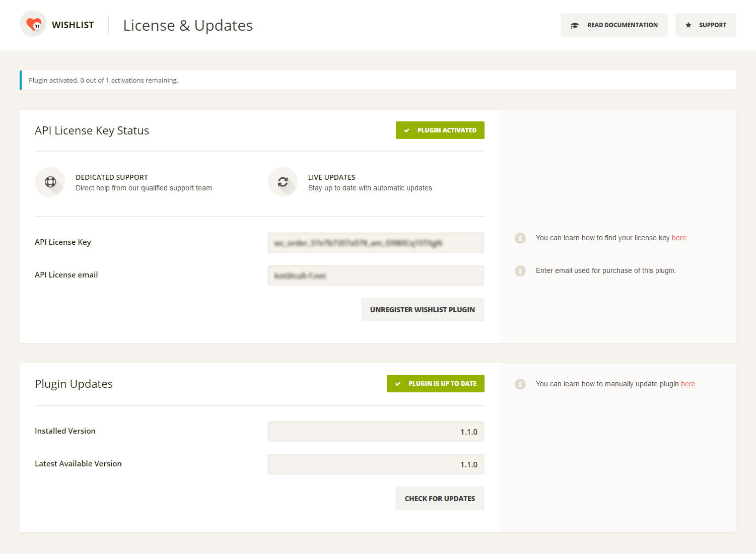Click the 'API License Key' label
Image resolution: width=756 pixels, height=554 pixels.
[63, 242]
